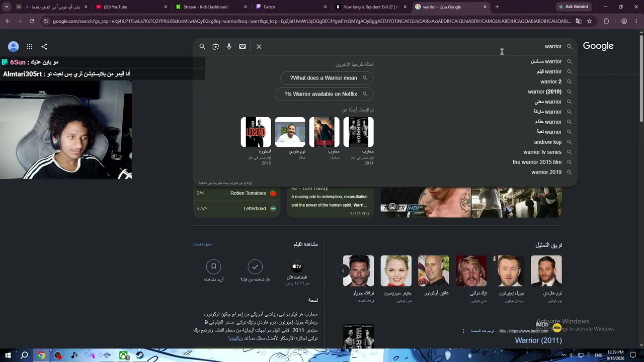Click the Letterboxd rating
Viewport: 644px width, 362px height.
pyautogui.click(x=236, y=209)
